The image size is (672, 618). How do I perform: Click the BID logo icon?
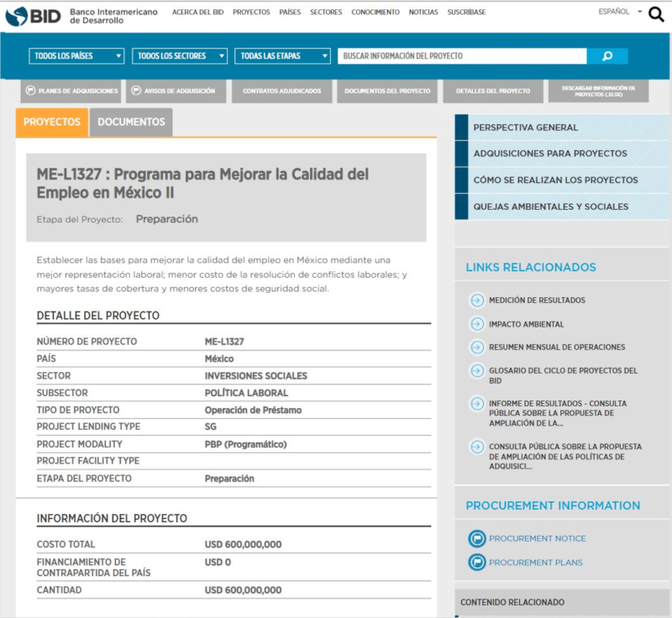pyautogui.click(x=17, y=14)
